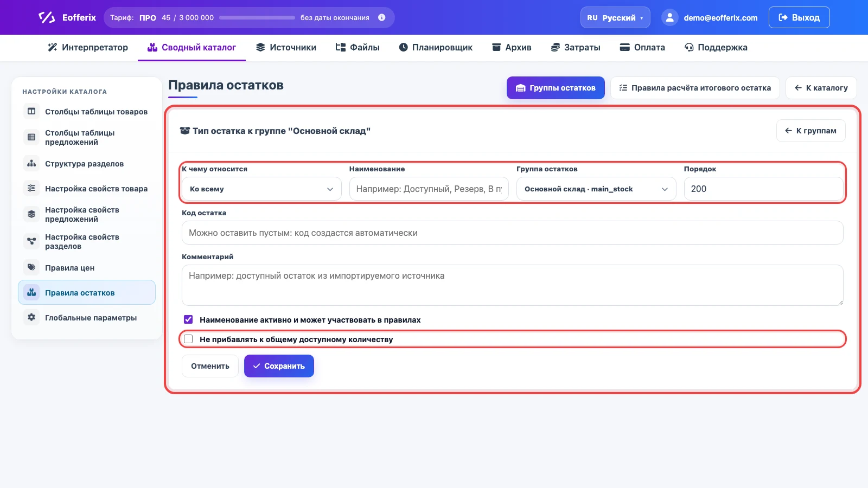
Task: Click the boxes icon beside Правила остатков
Action: point(31,292)
